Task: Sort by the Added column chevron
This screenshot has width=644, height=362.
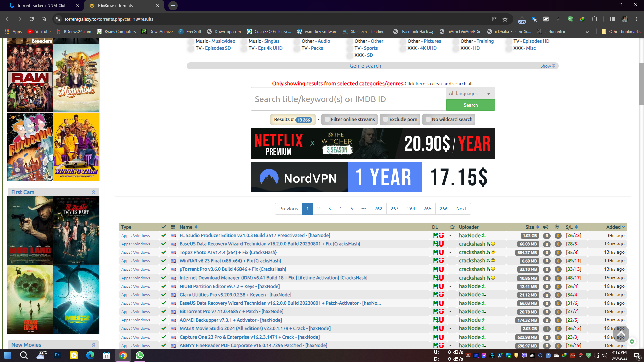Action: pos(623,227)
